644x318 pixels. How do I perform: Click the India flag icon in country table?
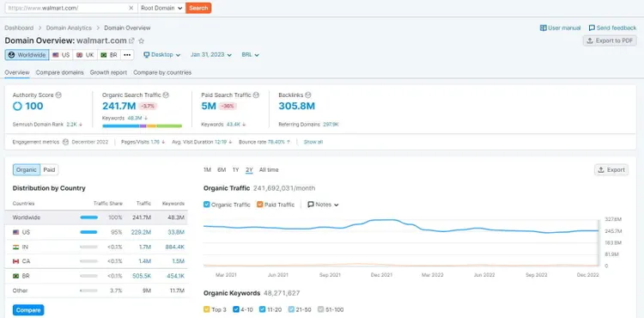(16, 247)
